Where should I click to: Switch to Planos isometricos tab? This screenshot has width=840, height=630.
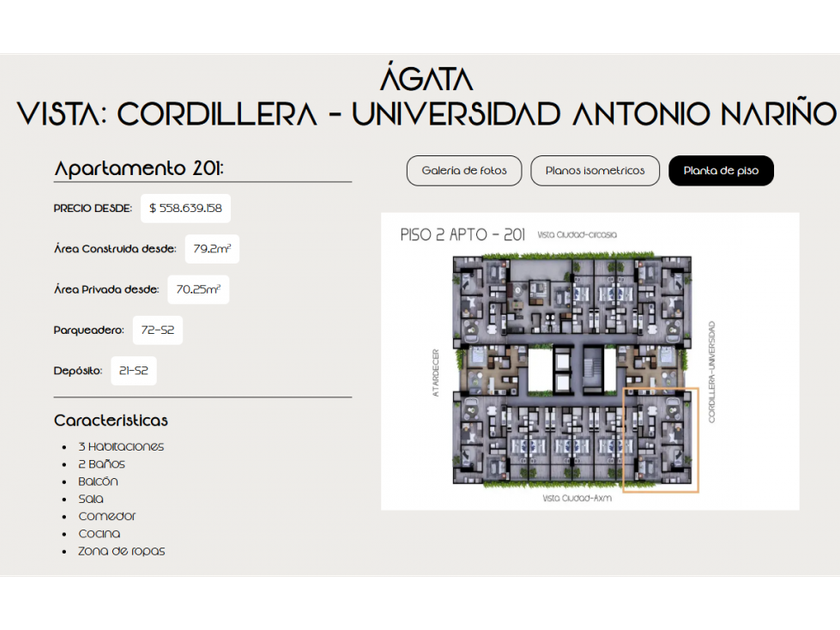595,171
